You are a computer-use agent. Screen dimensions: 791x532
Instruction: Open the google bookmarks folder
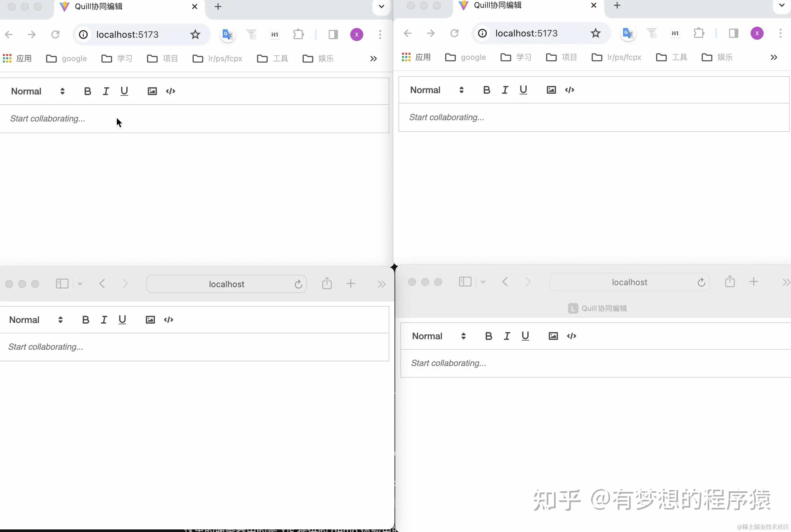tap(66, 58)
